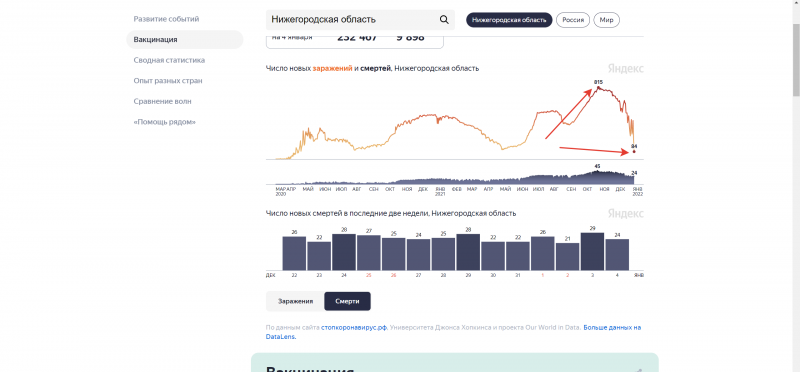Open Развитие событий section
This screenshot has height=372, width=800.
click(166, 19)
